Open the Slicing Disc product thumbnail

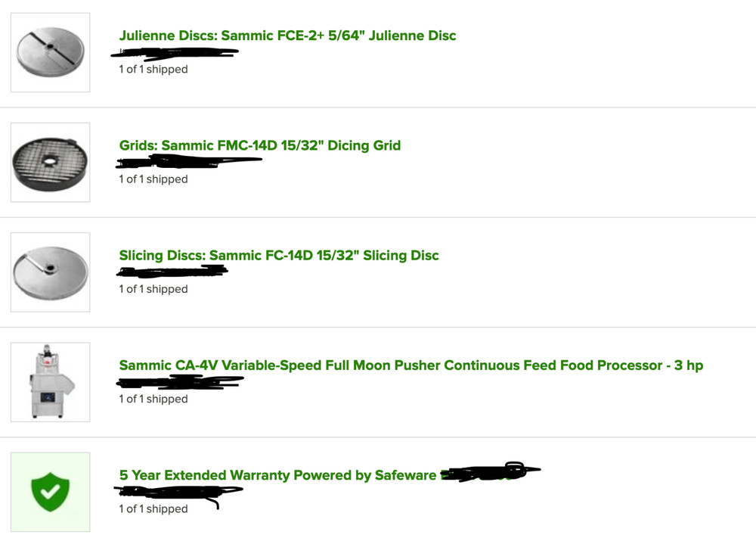[x=50, y=272]
